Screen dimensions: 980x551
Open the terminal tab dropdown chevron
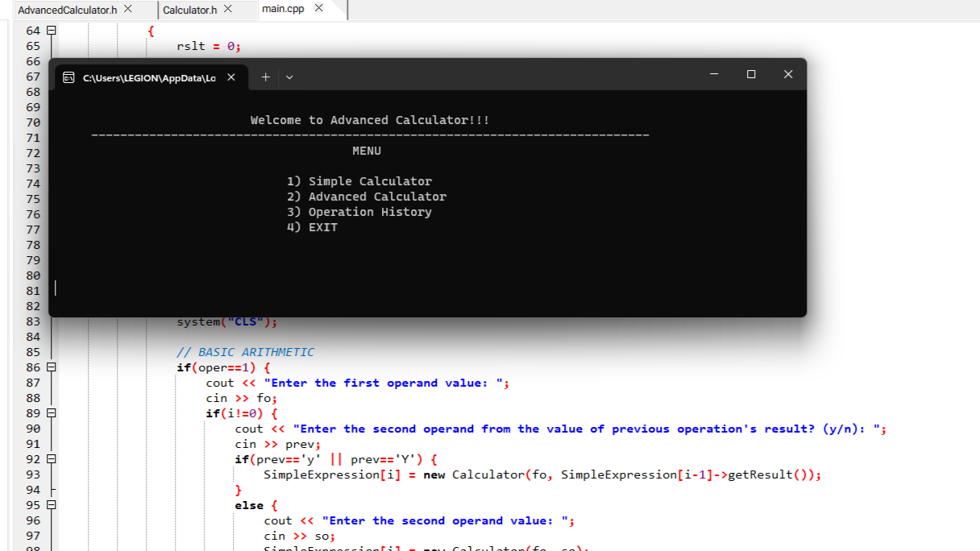[289, 77]
